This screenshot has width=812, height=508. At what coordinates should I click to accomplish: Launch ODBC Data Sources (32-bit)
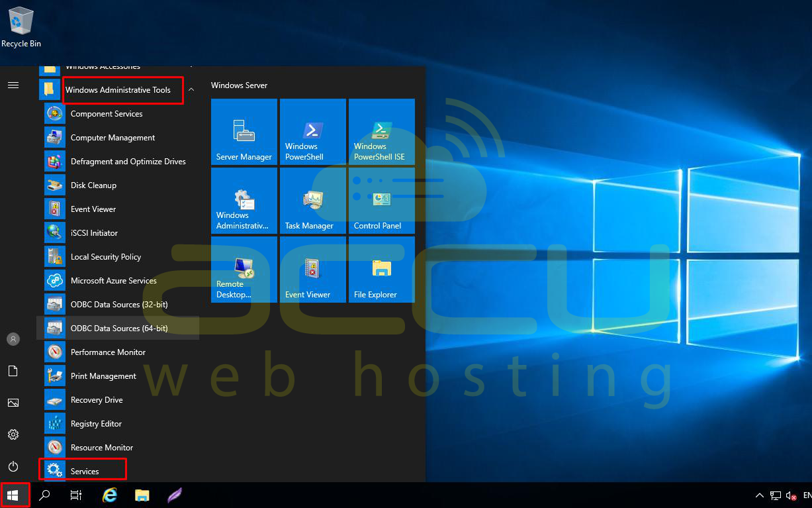point(119,305)
